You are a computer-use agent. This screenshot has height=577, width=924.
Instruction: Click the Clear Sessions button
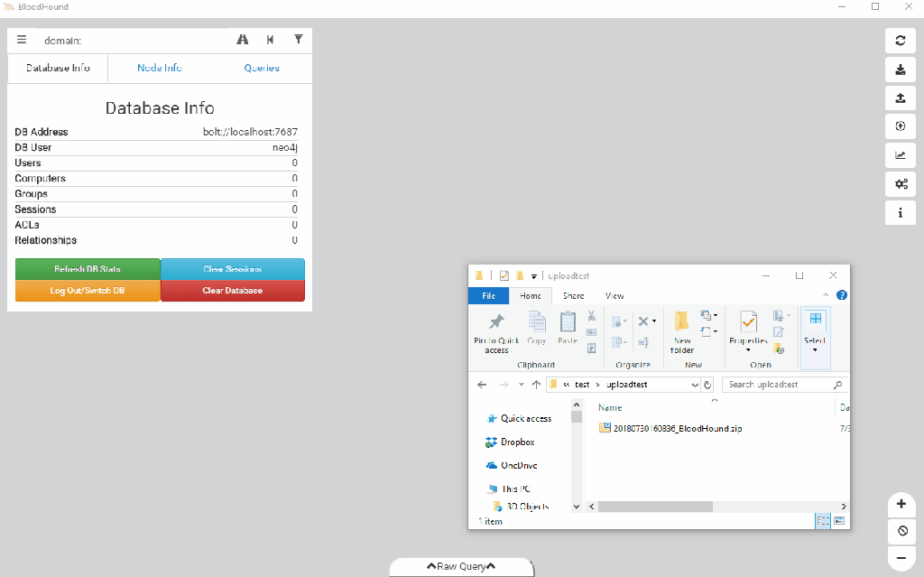coord(233,269)
